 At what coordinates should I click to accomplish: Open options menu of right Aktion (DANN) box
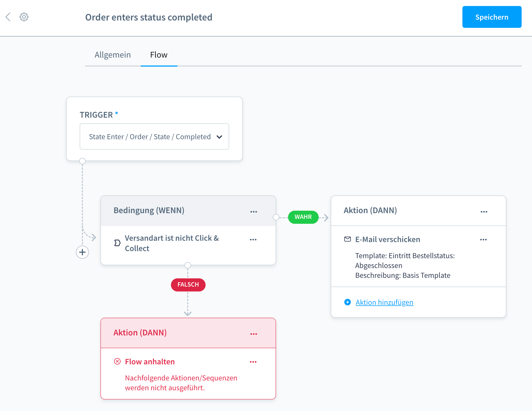point(484,212)
